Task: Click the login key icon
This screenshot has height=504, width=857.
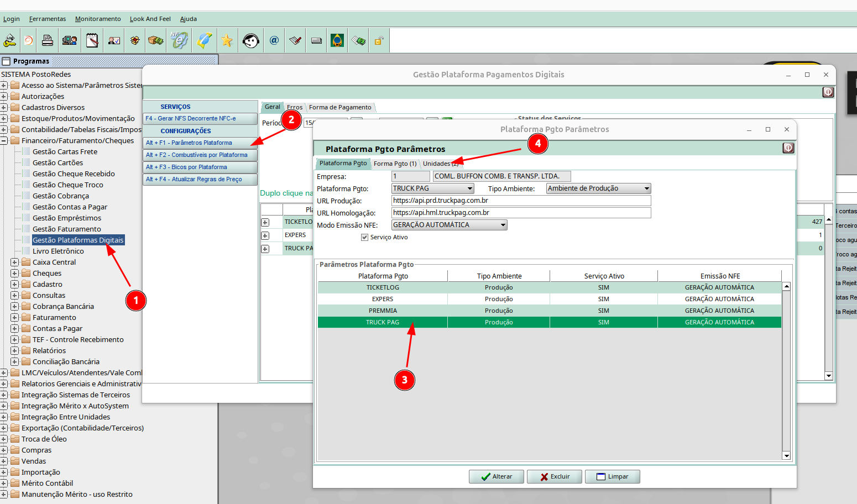Action: pyautogui.click(x=9, y=40)
